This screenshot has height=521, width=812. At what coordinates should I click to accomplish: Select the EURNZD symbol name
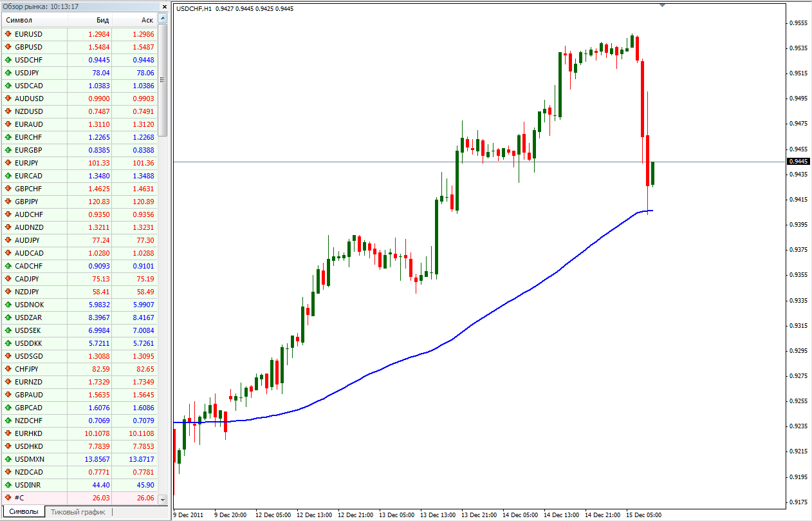pyautogui.click(x=29, y=382)
